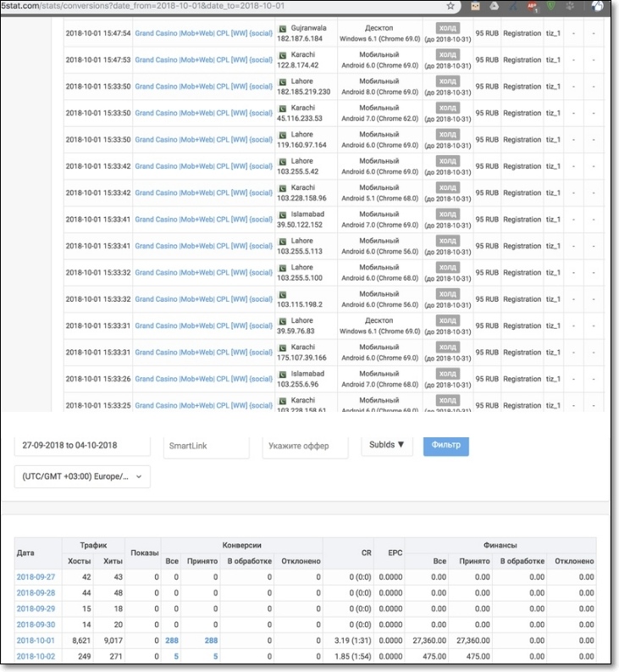Screen dimensions: 619x672
Task: Select the 2018-10-01 15:33:41 timestamp in the Islamabad row
Action: point(97,219)
